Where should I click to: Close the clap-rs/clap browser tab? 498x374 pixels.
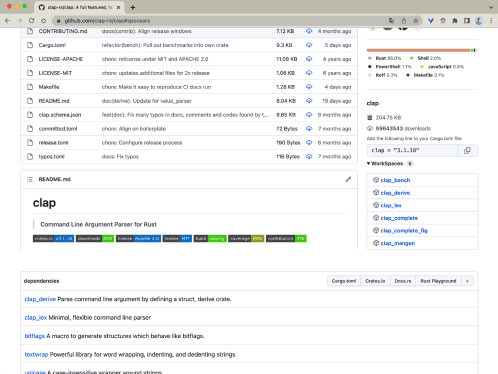point(118,7)
